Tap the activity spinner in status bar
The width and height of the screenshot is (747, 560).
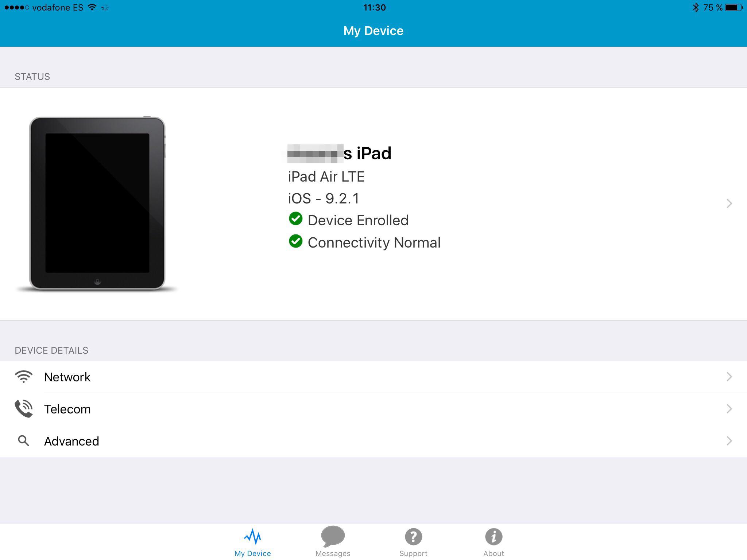tap(105, 8)
